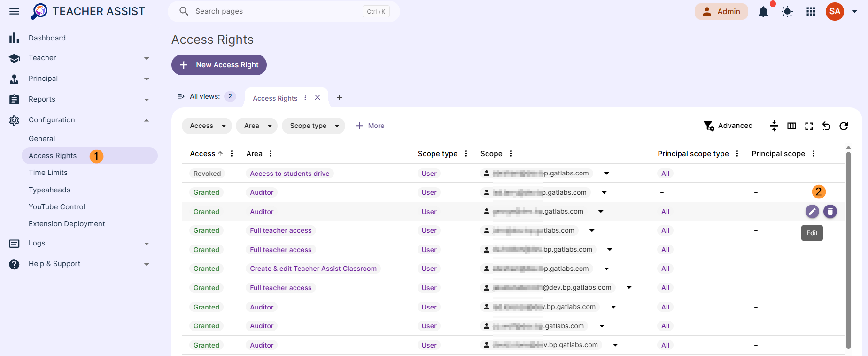Close the Access Rights view tab
The image size is (868, 356).
(x=318, y=97)
